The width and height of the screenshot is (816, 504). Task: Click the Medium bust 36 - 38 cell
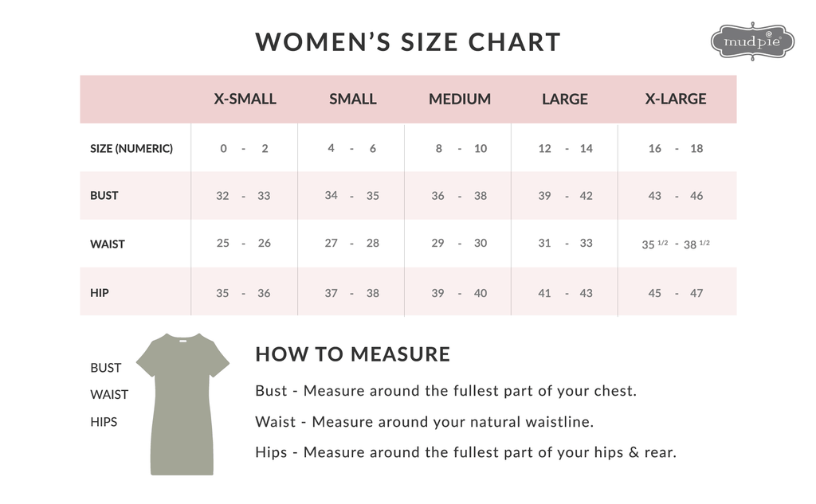point(459,196)
